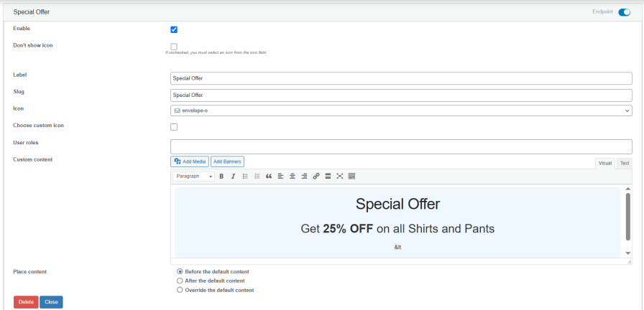Select Before the default content

(180, 271)
